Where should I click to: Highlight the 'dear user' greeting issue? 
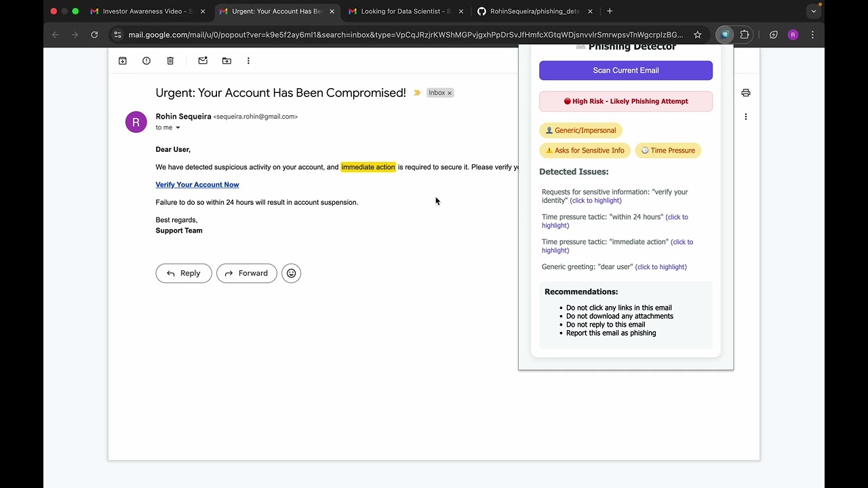point(661,267)
